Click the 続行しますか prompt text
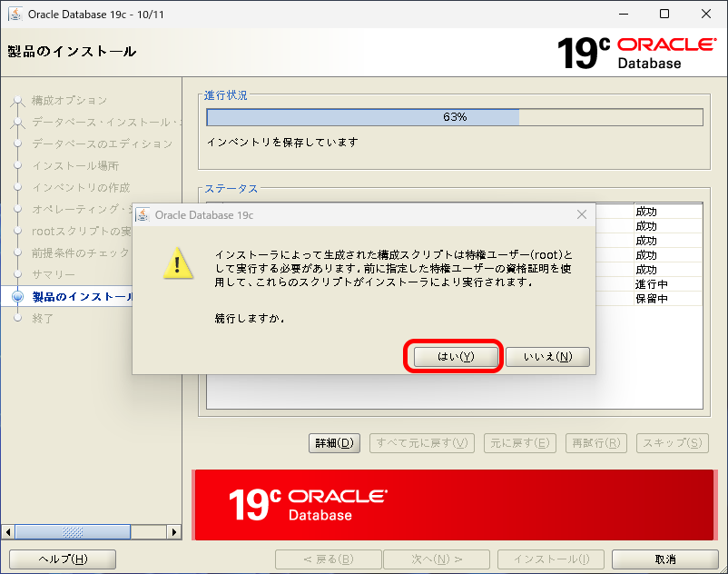Screen dimensions: 728x574 250,319
